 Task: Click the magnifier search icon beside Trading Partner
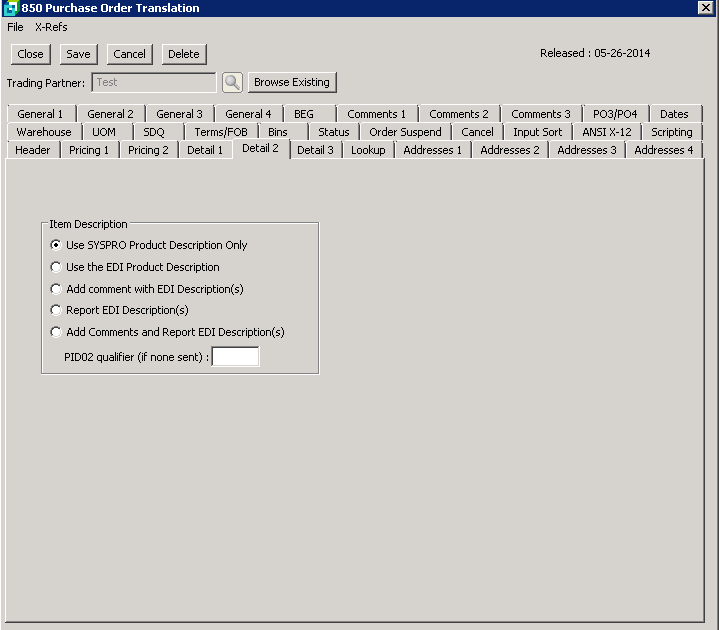point(232,83)
